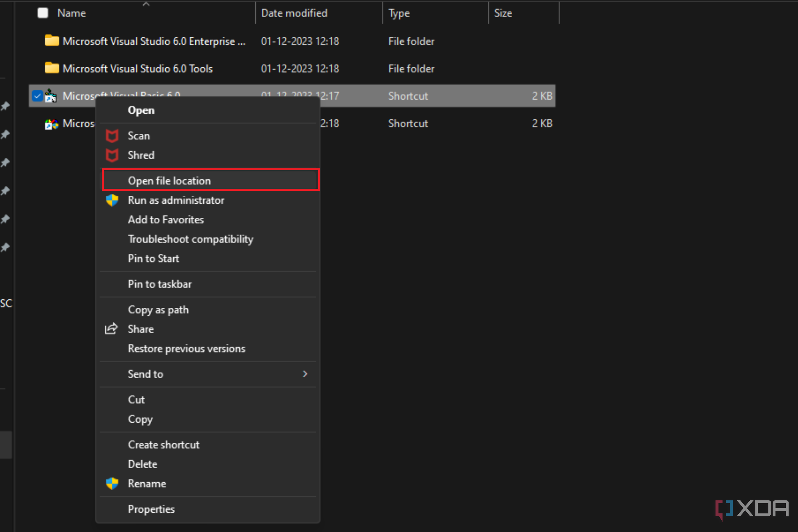Click the Rename shield icon in menu

pos(113,483)
